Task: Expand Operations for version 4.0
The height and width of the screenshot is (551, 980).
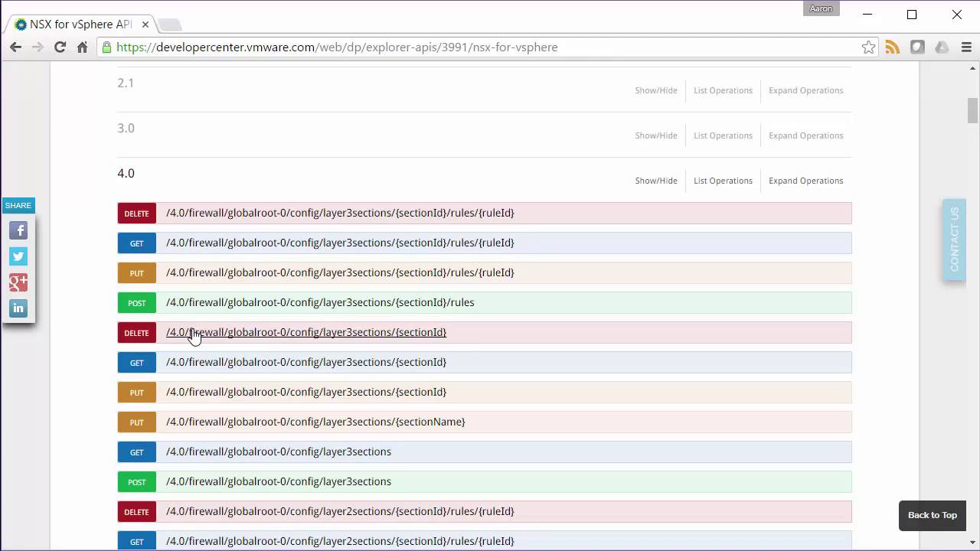Action: coord(805,181)
